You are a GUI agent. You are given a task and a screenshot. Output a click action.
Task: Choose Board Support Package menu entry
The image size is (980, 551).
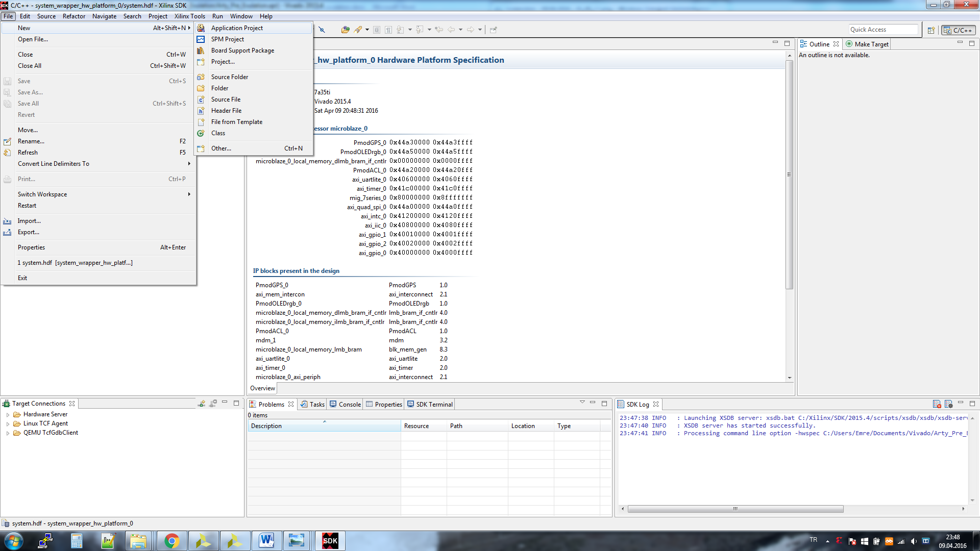point(242,51)
